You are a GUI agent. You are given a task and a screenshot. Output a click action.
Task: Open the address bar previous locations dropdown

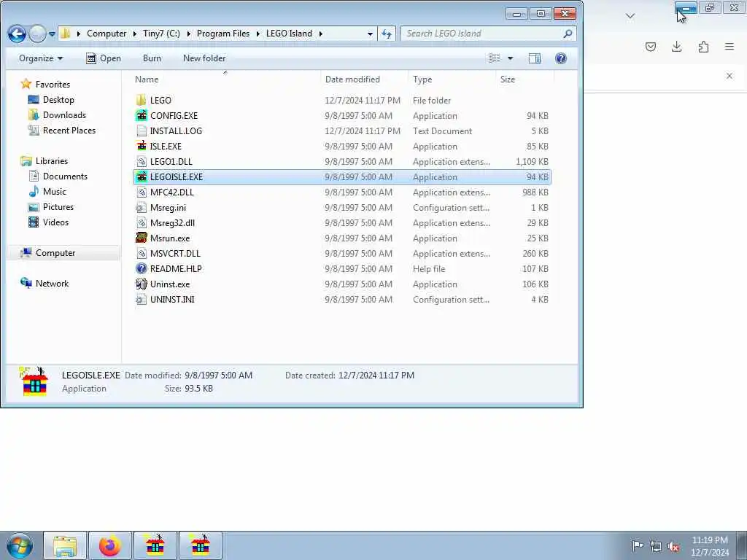(x=370, y=34)
